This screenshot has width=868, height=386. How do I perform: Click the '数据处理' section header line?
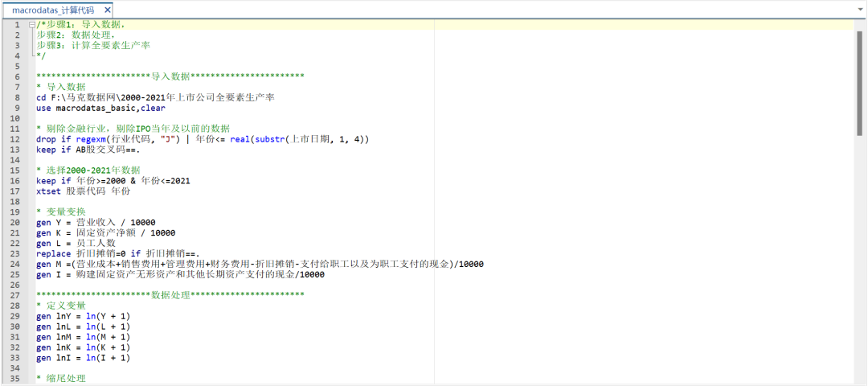coord(170,295)
